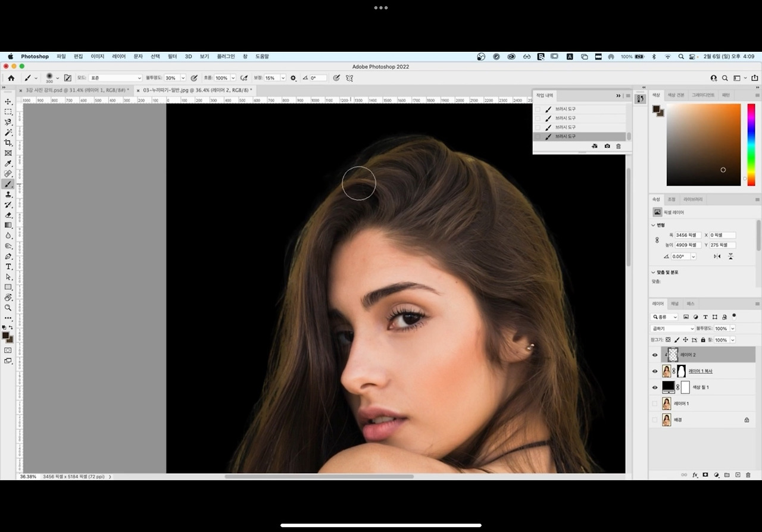Image resolution: width=762 pixels, height=532 pixels.
Task: Select the Gradient tool
Action: tap(8, 226)
